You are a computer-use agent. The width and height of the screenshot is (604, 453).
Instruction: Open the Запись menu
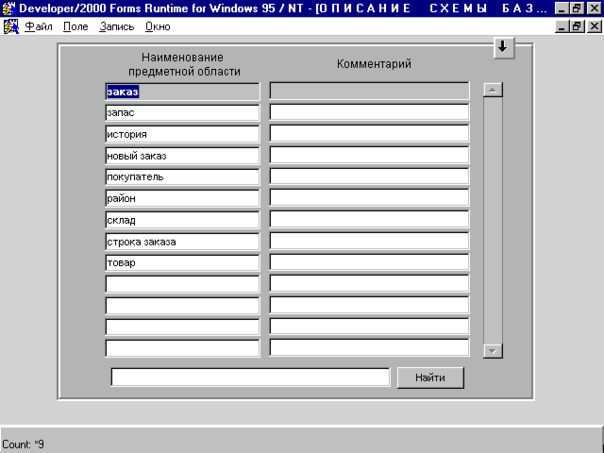point(117,27)
